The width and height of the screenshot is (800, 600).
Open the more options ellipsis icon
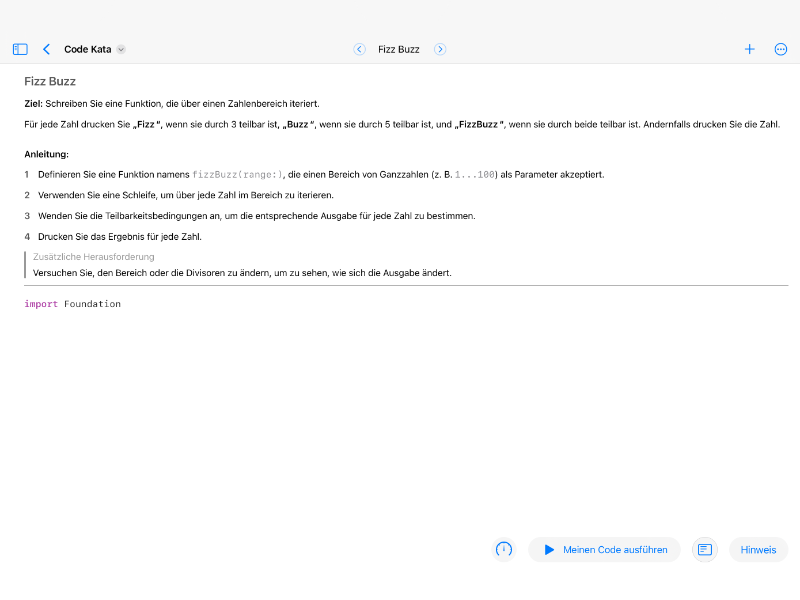coord(781,48)
